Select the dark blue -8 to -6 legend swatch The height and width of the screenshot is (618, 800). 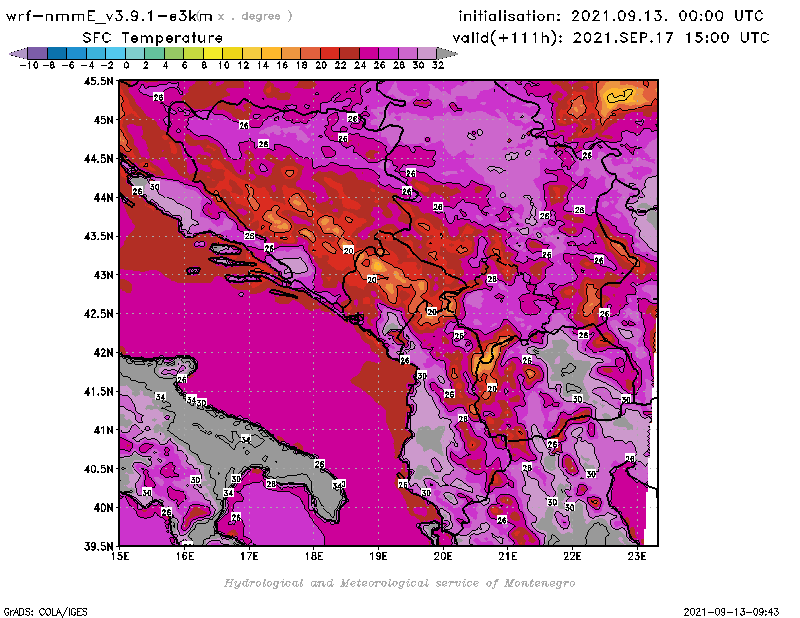[57, 53]
